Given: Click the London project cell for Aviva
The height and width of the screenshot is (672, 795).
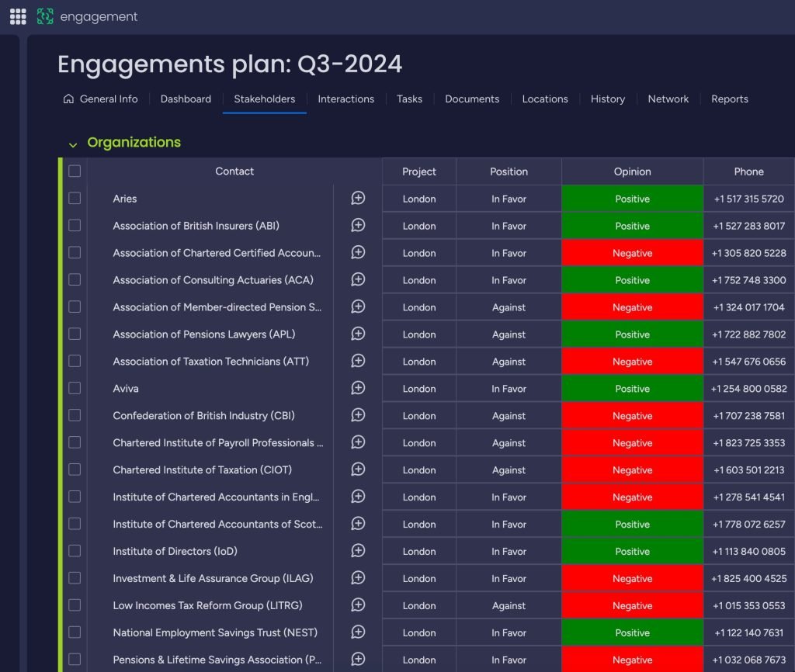Looking at the screenshot, I should coord(418,389).
